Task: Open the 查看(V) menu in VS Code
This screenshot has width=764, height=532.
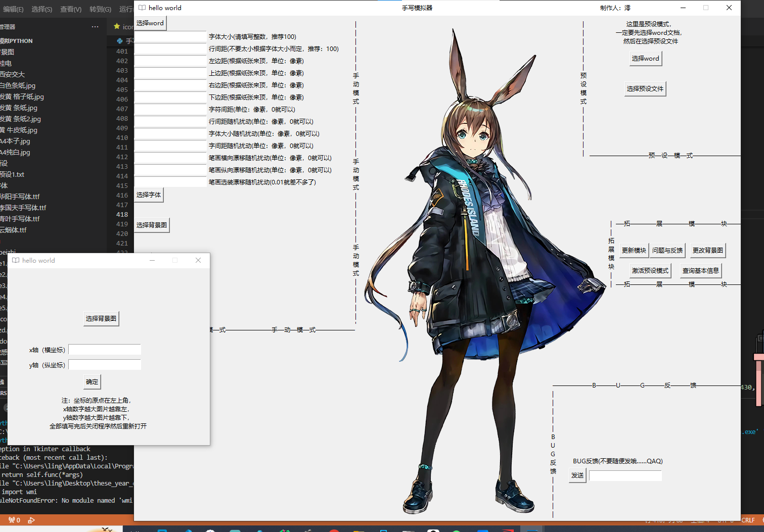Action: (71, 9)
